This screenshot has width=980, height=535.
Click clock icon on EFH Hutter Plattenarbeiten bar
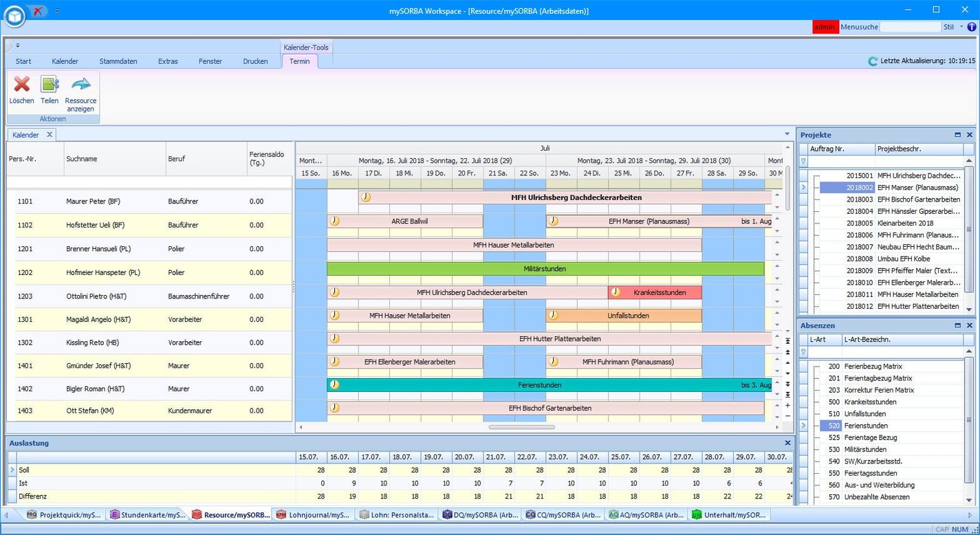click(335, 338)
